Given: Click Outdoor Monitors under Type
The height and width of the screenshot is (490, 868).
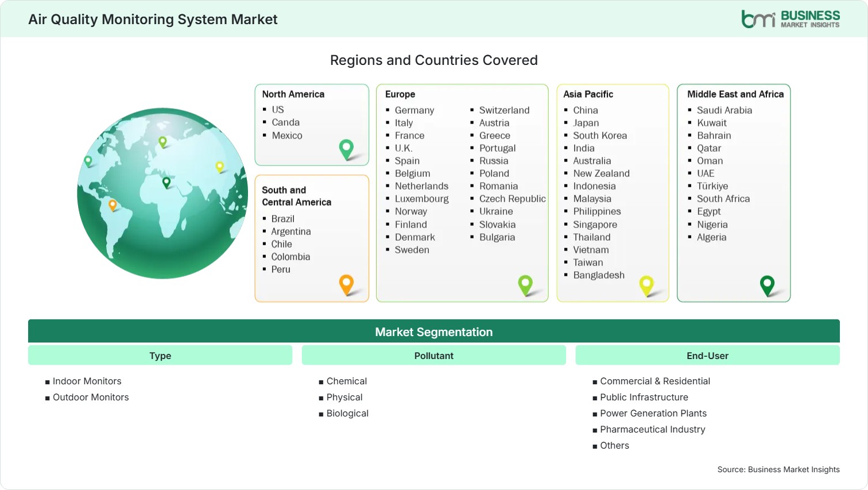Looking at the screenshot, I should 91,398.
